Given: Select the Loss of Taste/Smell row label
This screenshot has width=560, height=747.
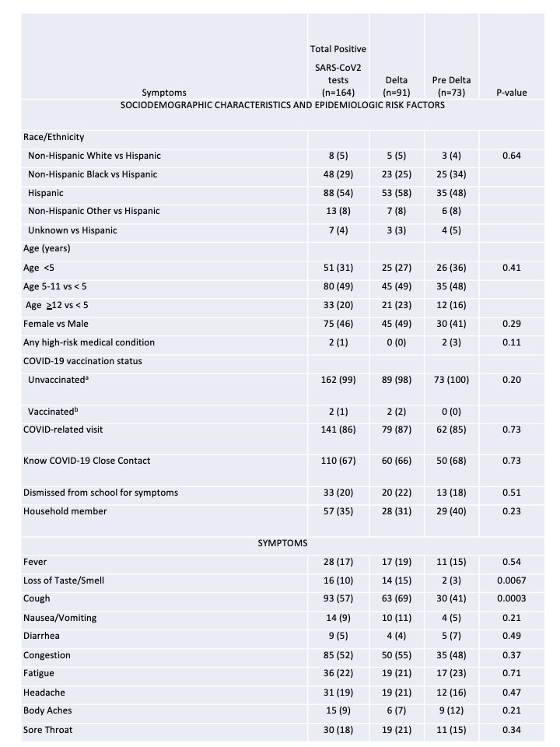Looking at the screenshot, I should click(x=64, y=580).
